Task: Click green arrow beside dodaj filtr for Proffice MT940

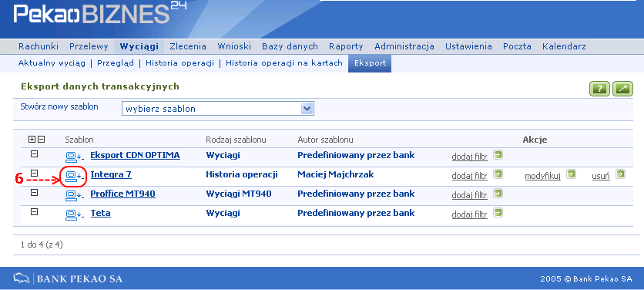Action: click(498, 193)
